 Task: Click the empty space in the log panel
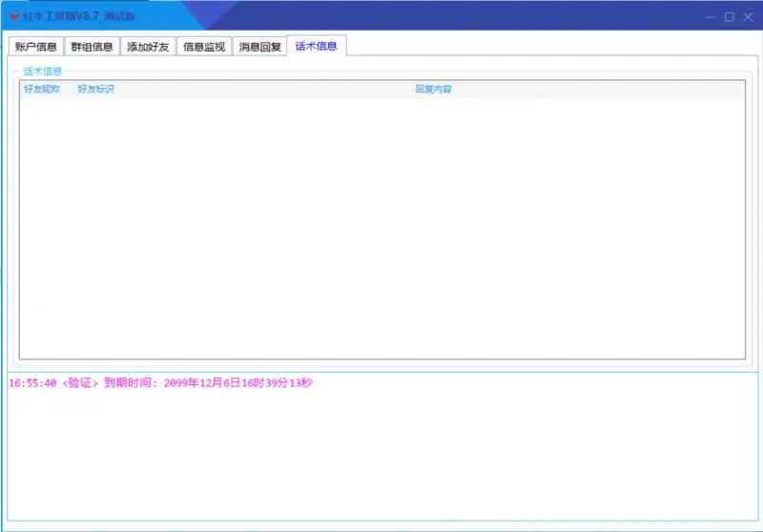tap(381, 458)
